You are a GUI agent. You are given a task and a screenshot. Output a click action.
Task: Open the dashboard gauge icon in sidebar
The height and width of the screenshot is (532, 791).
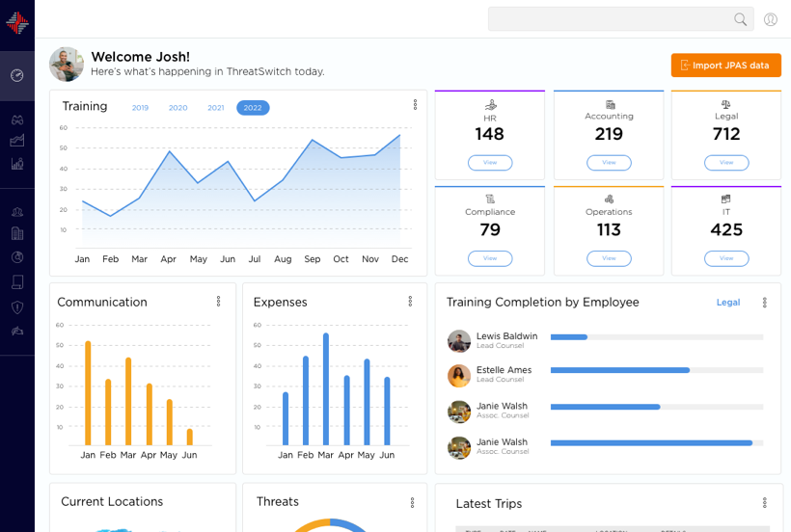point(17,75)
